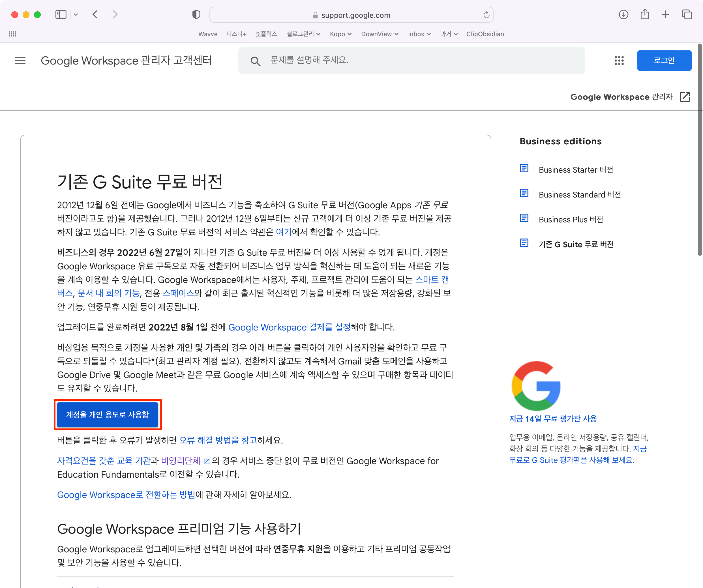This screenshot has height=588, width=703.
Task: Open Google Workspace admin external link icon
Action: click(x=685, y=97)
